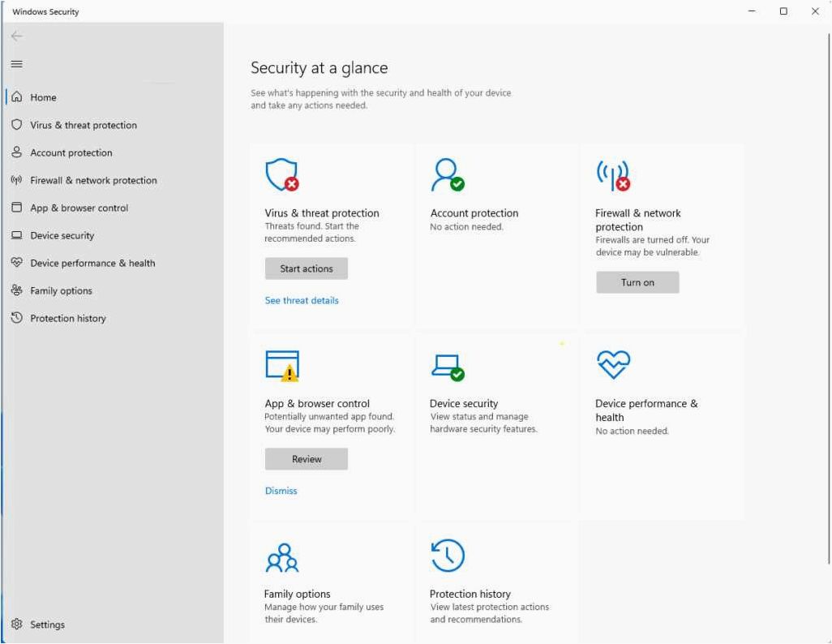Viewport: 832px width, 644px height.
Task: Open Settings label in sidebar
Action: [47, 625]
